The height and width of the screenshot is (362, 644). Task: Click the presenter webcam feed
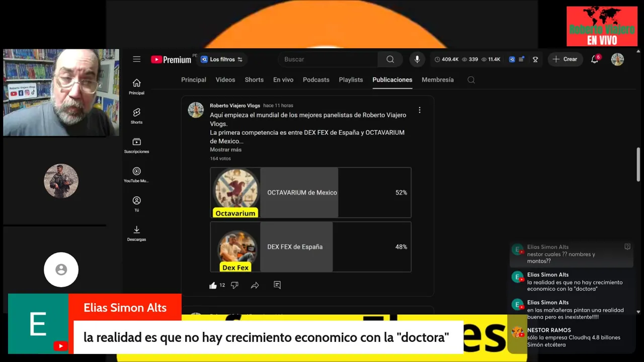point(61,93)
